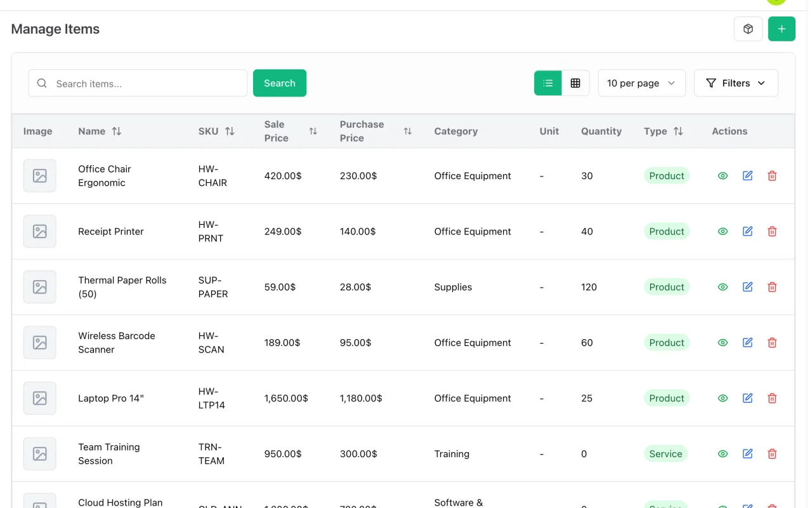Screen dimensions: 812x508
Task: Expand the Filters dropdown
Action: click(736, 83)
